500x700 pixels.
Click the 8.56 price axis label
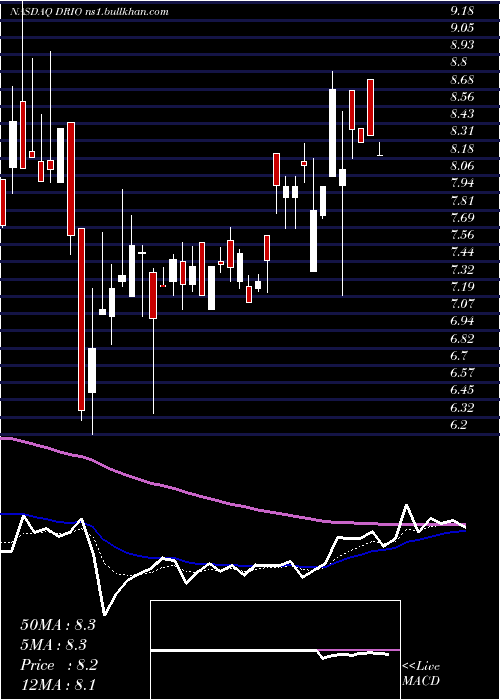tap(462, 97)
